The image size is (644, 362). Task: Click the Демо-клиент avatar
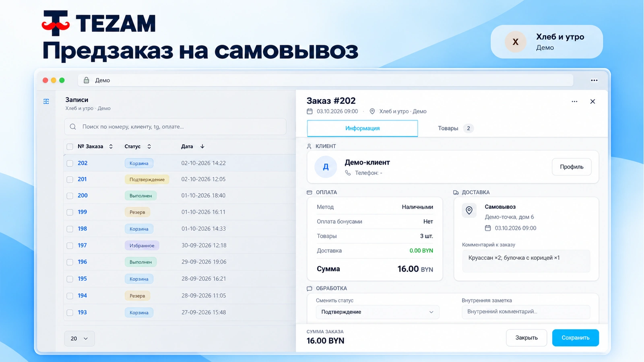point(326,167)
